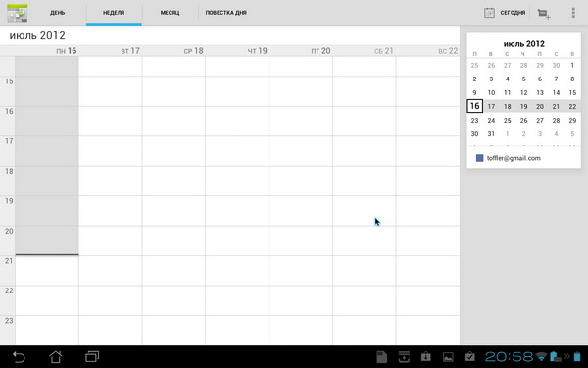Viewport: 588px width, 368px height.
Task: Open the three-dot overflow menu
Action: click(573, 13)
